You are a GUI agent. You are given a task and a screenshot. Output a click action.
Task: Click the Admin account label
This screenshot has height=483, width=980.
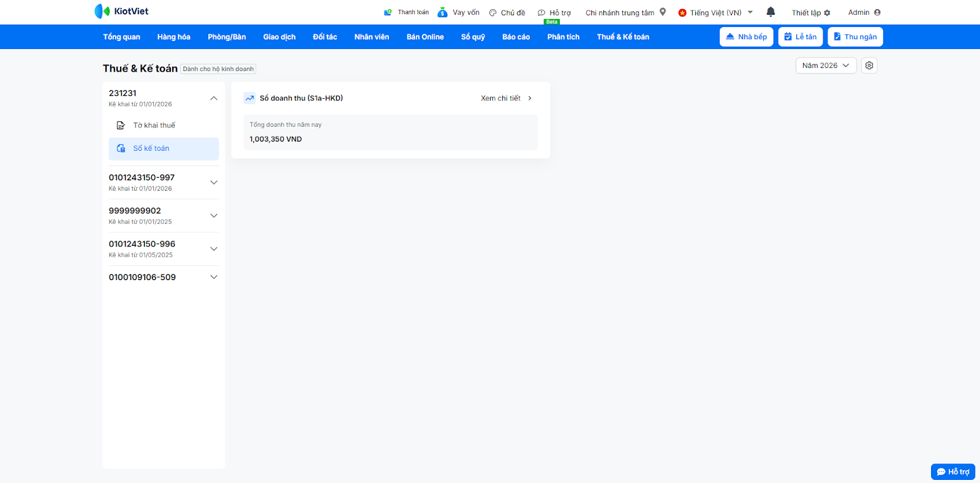click(859, 12)
